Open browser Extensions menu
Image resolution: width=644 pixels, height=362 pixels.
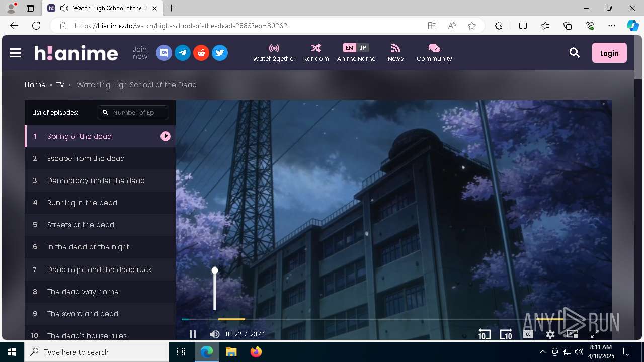click(x=499, y=26)
